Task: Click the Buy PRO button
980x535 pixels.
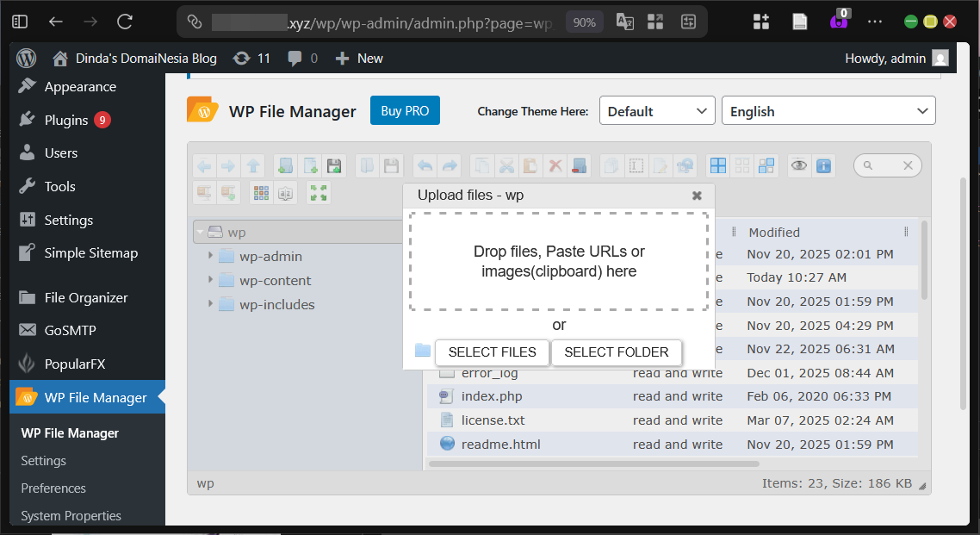Action: tap(405, 110)
